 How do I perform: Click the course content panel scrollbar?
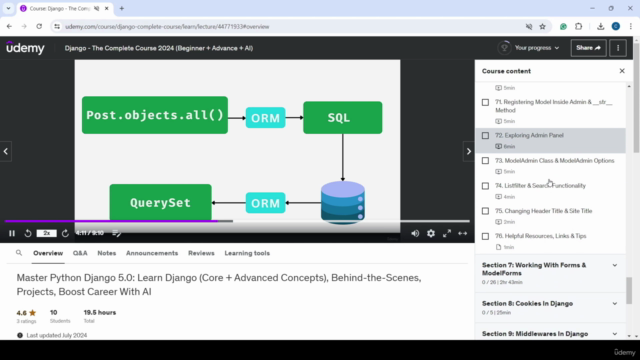point(629,291)
